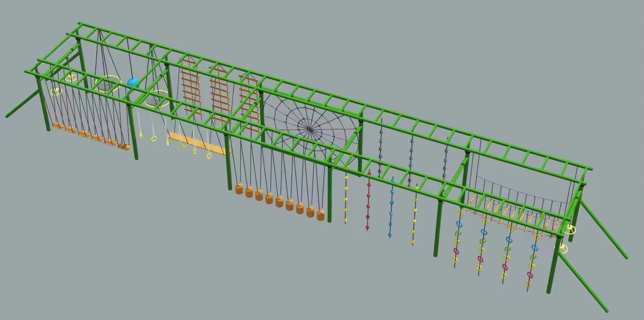
Task: Select the rightmost orange hanging log
Action: (320, 215)
